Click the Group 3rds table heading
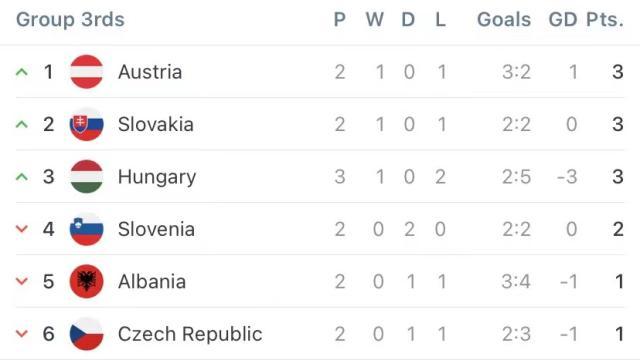 70,20
